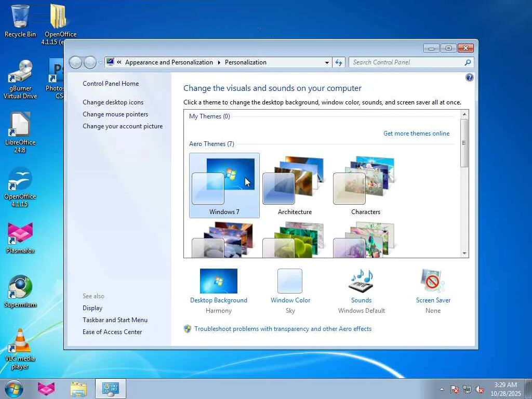Click Get more themes online link

tap(416, 134)
